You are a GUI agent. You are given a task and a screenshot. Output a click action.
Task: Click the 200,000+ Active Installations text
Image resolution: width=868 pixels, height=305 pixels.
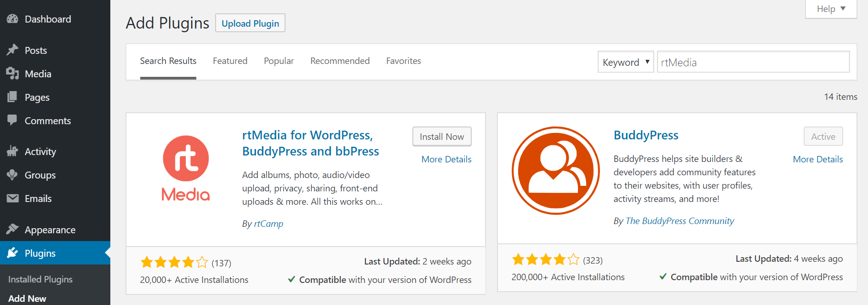568,277
